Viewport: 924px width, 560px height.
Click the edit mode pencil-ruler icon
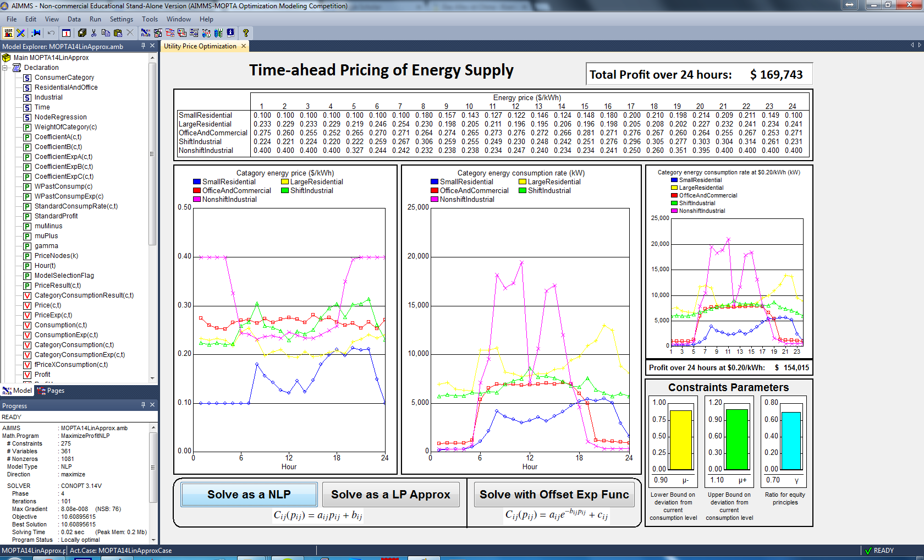click(x=21, y=33)
